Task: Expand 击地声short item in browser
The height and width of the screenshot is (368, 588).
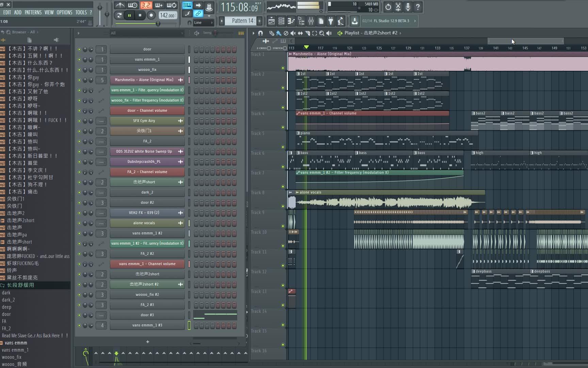Action: [2, 242]
